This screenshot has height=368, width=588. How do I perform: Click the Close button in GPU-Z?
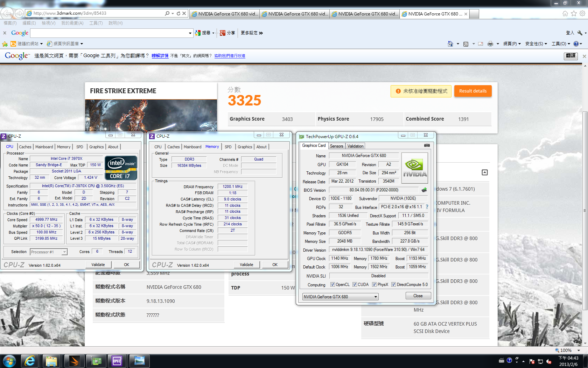pyautogui.click(x=418, y=296)
